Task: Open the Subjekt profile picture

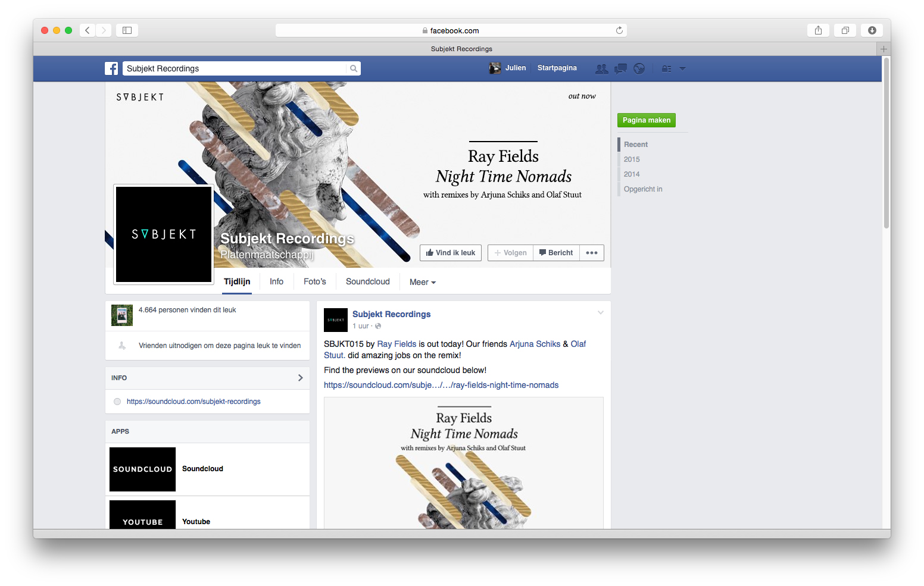Action: (x=164, y=234)
